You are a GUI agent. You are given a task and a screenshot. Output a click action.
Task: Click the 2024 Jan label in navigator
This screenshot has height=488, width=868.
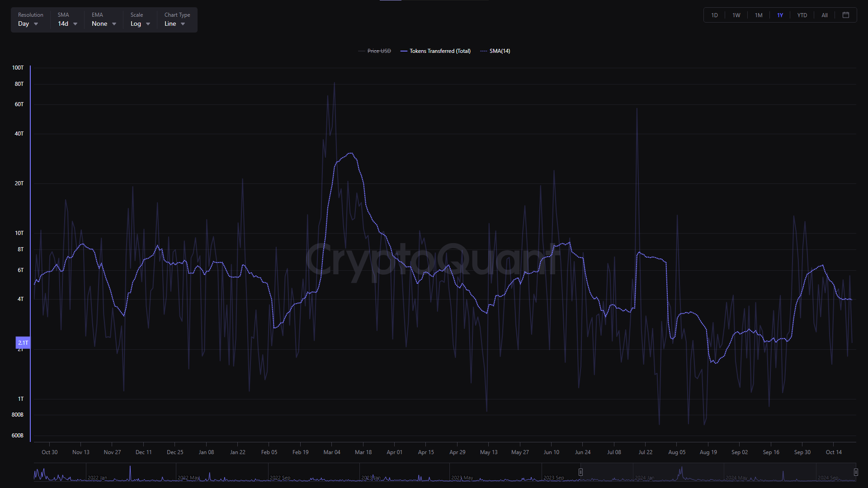pos(644,478)
